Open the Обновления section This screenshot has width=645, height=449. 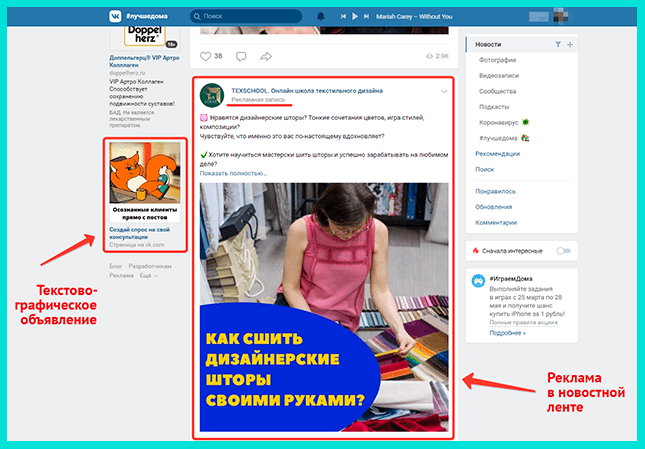[x=494, y=207]
